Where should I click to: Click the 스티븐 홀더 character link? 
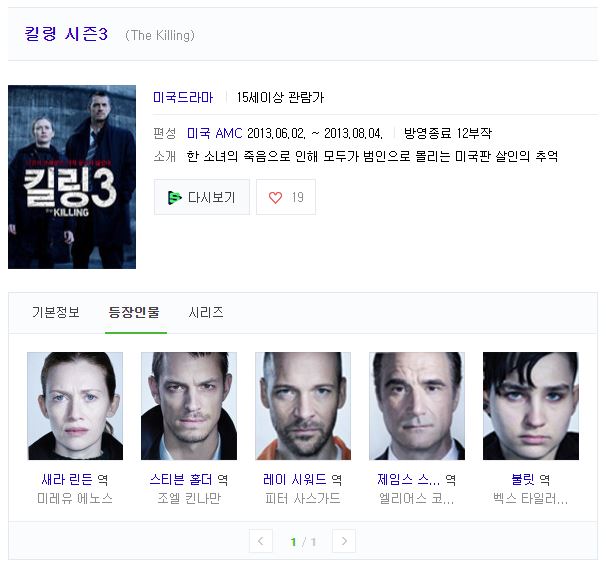pyautogui.click(x=181, y=480)
